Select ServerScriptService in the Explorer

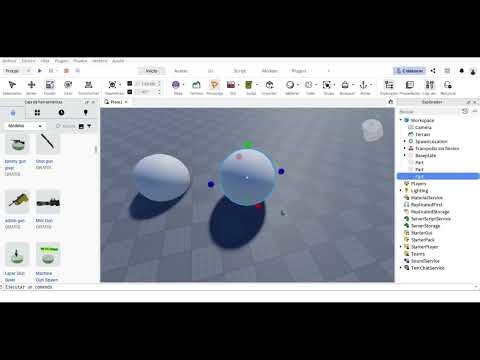coord(431,219)
